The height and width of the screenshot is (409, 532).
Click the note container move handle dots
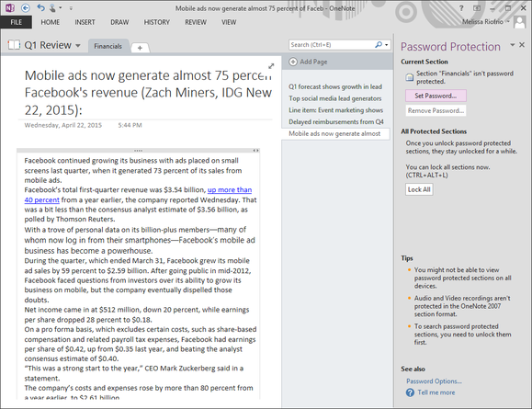tap(138, 151)
